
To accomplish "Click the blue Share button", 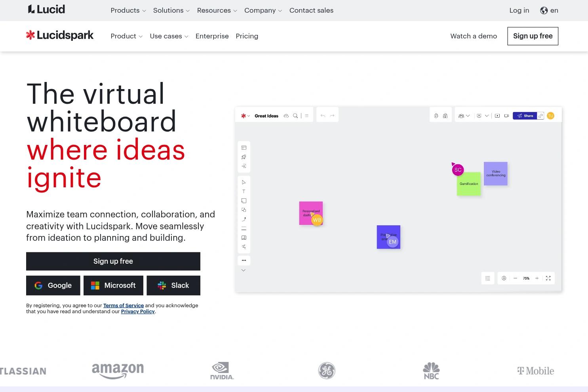I will coord(525,116).
